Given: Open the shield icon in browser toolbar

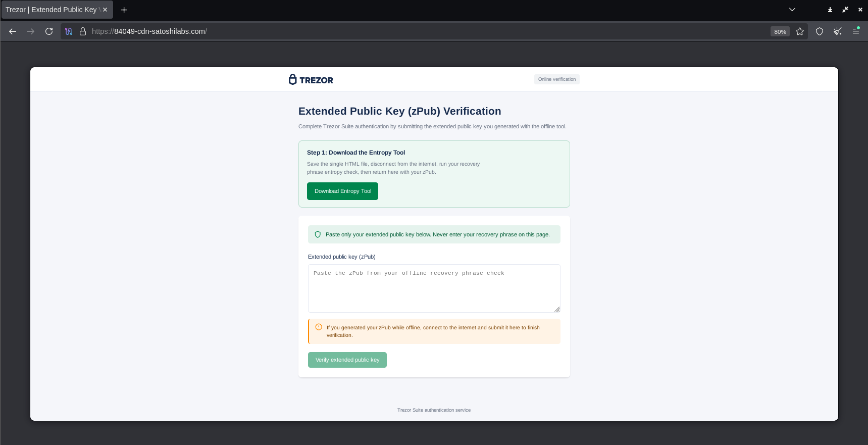Looking at the screenshot, I should click(x=820, y=31).
